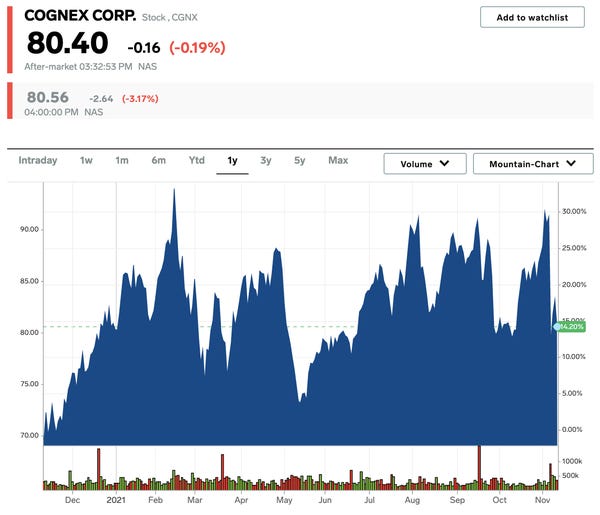Click the After-market 03:32:53 PM timestamp
600x515 pixels.
click(x=78, y=67)
